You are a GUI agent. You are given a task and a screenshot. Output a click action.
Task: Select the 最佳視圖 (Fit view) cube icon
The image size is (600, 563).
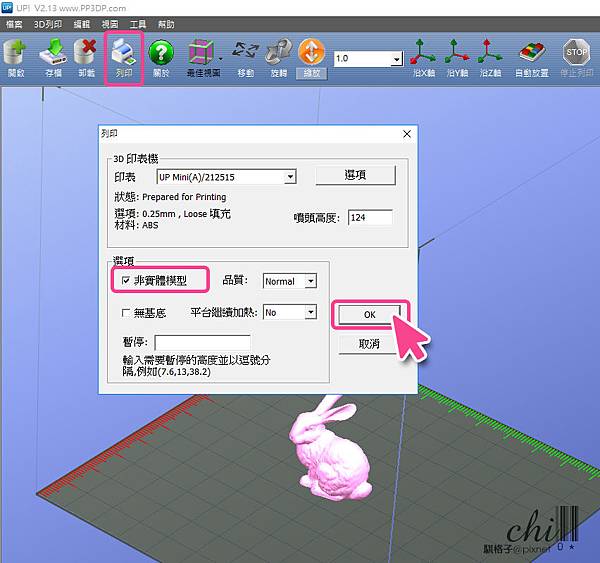click(201, 52)
